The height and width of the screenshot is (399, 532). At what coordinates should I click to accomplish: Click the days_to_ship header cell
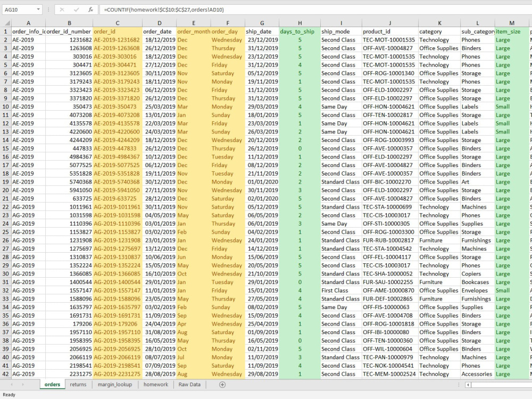pyautogui.click(x=300, y=31)
